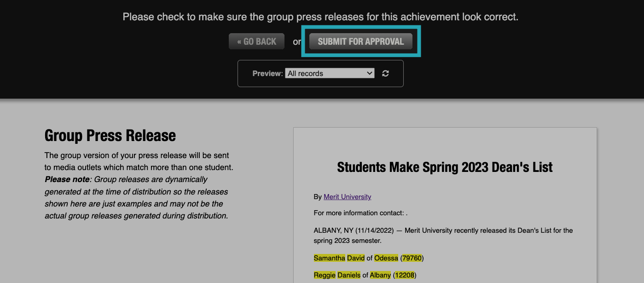This screenshot has height=283, width=644.
Task: Click the highlighted Samantha merge field
Action: (329, 258)
